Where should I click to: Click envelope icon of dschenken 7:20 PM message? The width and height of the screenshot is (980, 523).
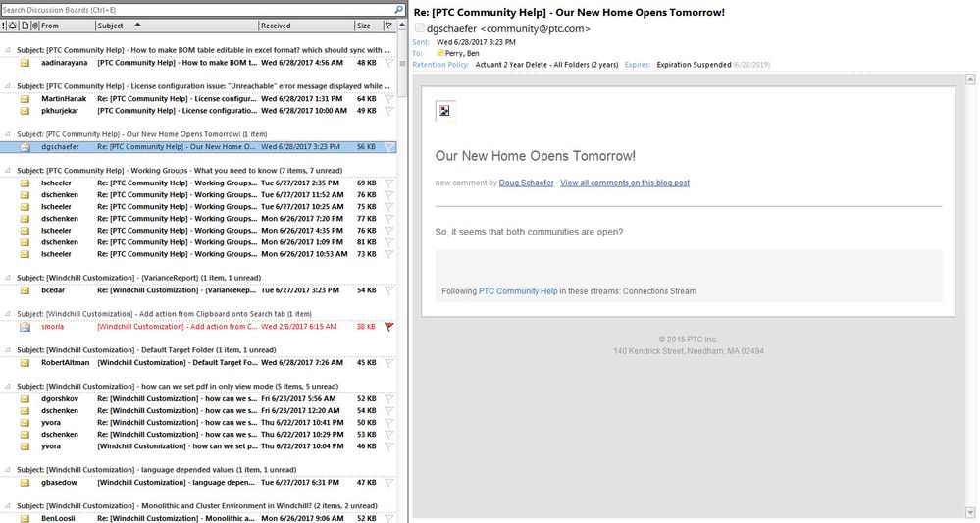25,219
